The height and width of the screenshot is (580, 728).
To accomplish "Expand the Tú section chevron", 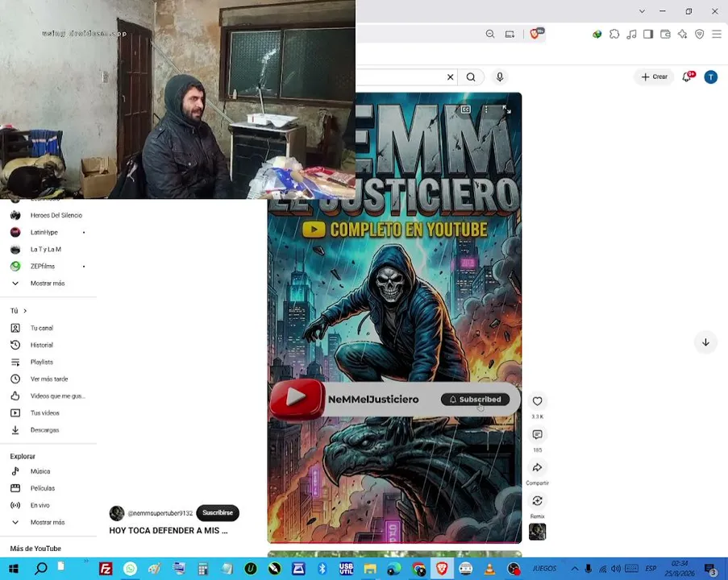I will coord(25,311).
